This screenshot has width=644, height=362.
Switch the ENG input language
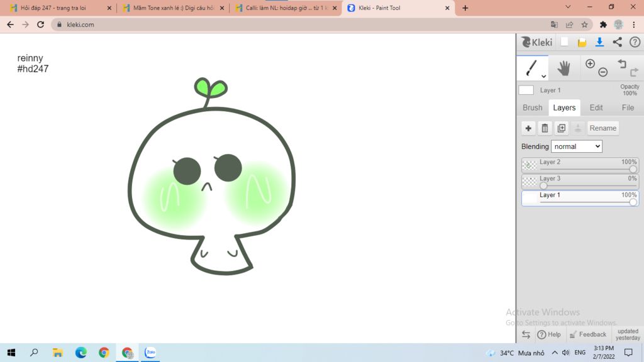point(580,353)
